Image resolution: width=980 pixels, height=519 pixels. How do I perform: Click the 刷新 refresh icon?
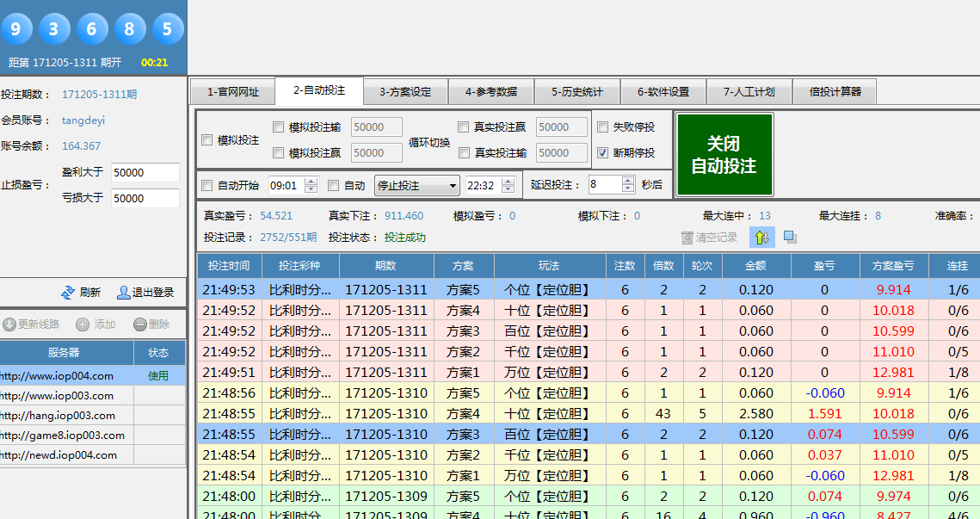click(67, 293)
